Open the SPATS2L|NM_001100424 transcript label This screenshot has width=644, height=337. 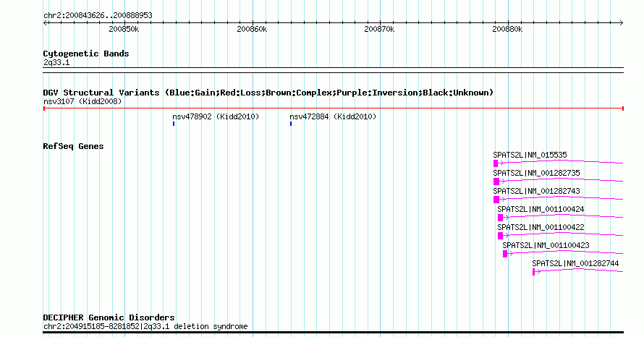[541, 209]
